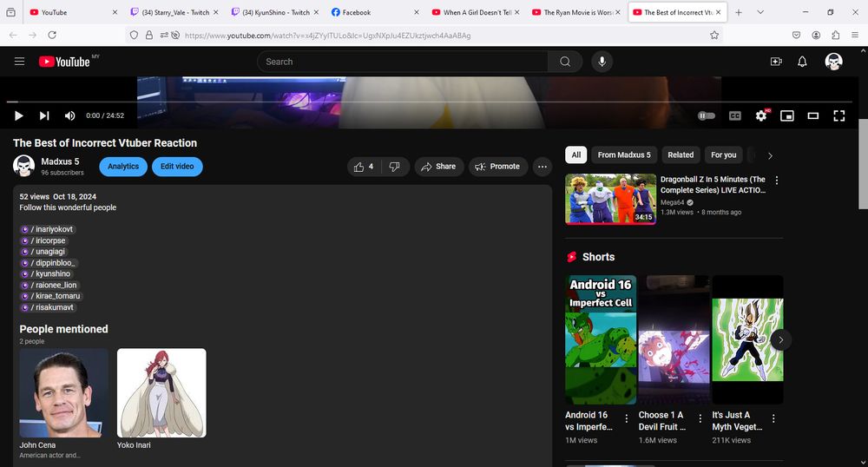Switch to The Ryan Movie browser tab
The height and width of the screenshot is (467, 868).
[576, 12]
